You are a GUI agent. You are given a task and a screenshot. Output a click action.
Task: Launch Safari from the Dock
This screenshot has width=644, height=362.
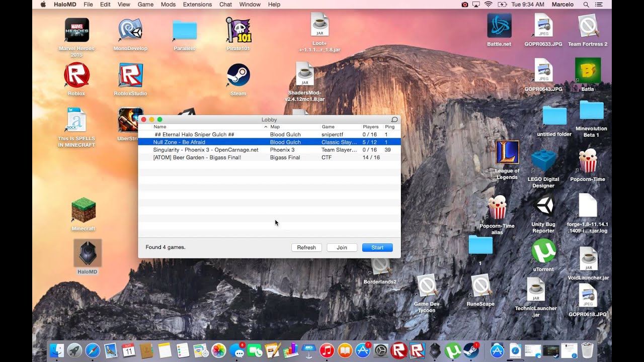point(93,350)
